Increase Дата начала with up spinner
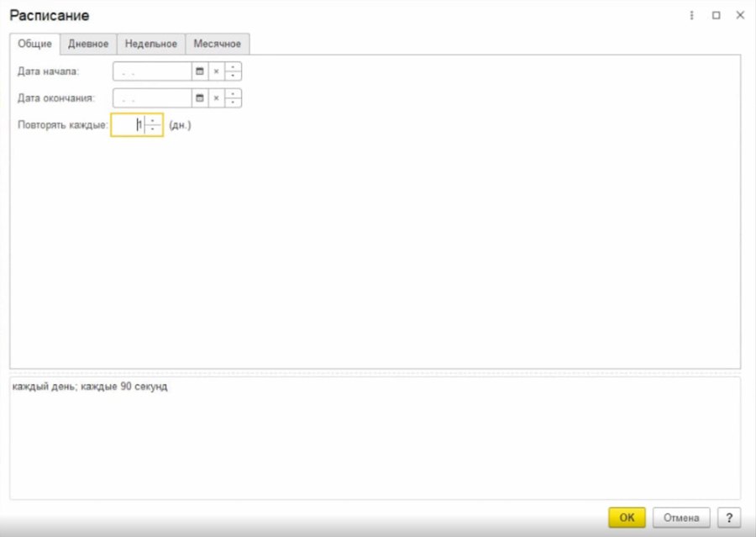Viewport: 756px width, 537px height. tap(233, 67)
